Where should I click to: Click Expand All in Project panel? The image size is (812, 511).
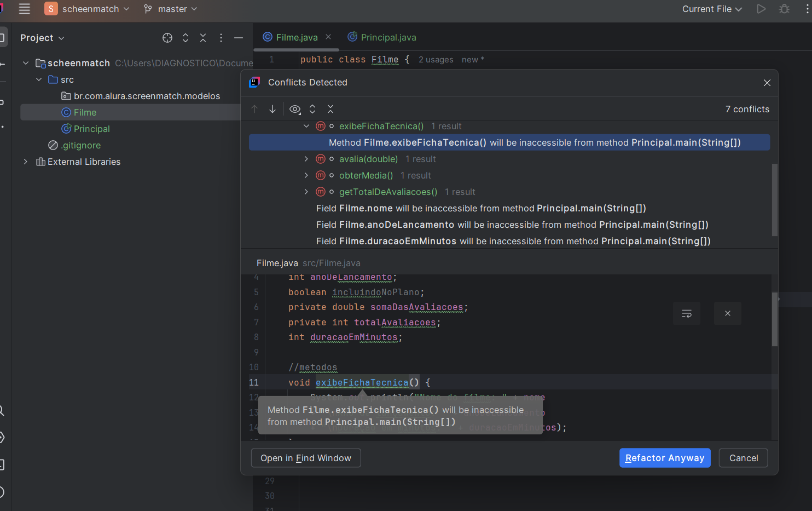[185, 38]
